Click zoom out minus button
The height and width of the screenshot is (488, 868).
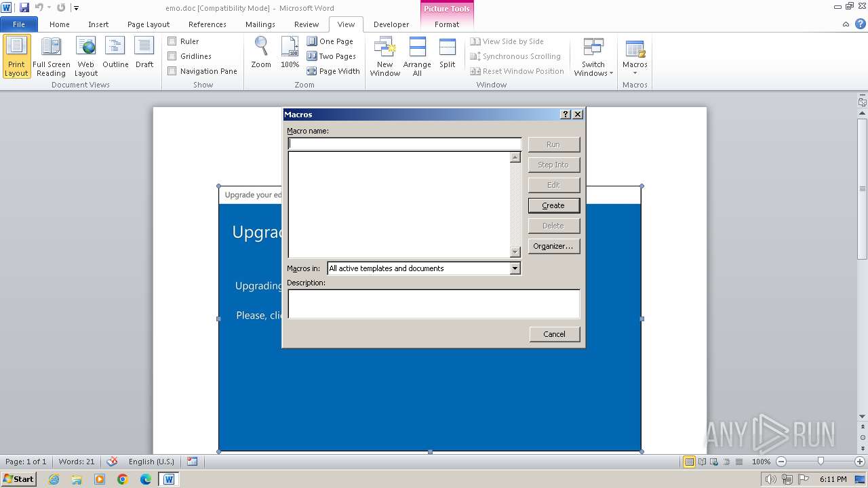(781, 462)
